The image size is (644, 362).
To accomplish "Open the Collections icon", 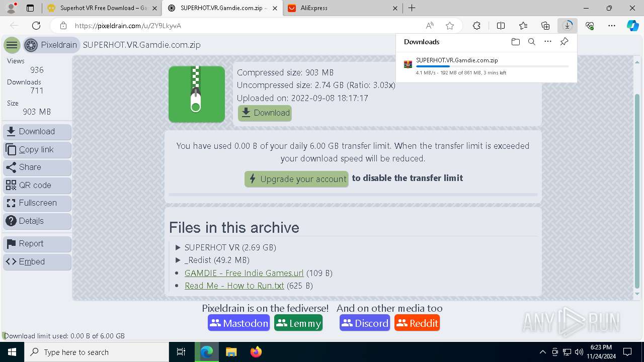I will point(545,26).
